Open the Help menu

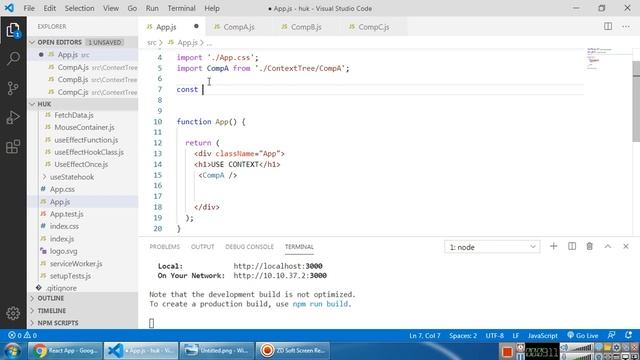pos(212,8)
